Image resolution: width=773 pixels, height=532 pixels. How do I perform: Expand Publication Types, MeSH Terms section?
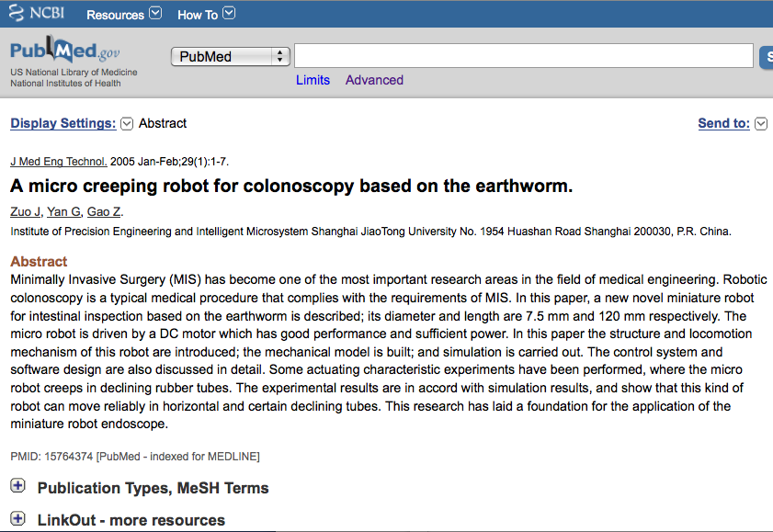click(17, 486)
